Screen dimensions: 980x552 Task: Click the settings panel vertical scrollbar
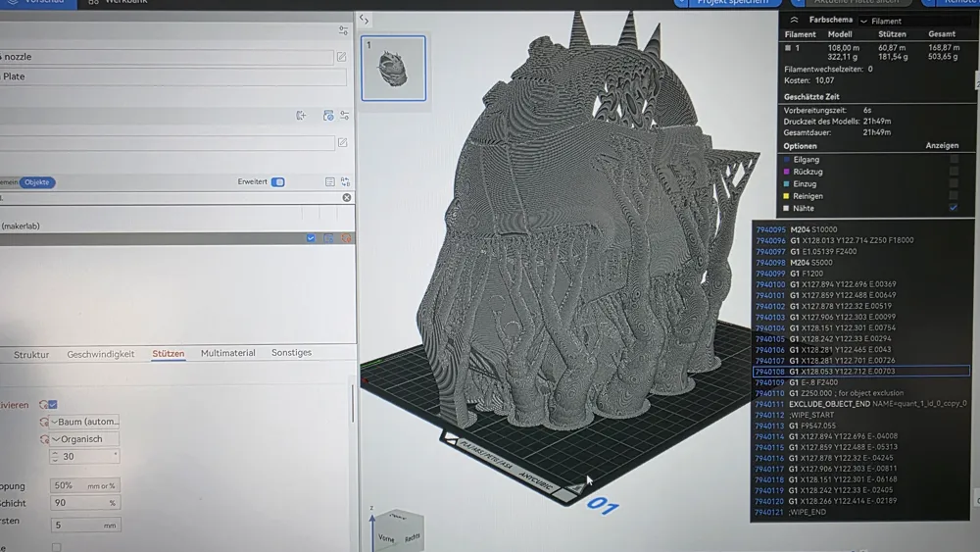pos(354,403)
